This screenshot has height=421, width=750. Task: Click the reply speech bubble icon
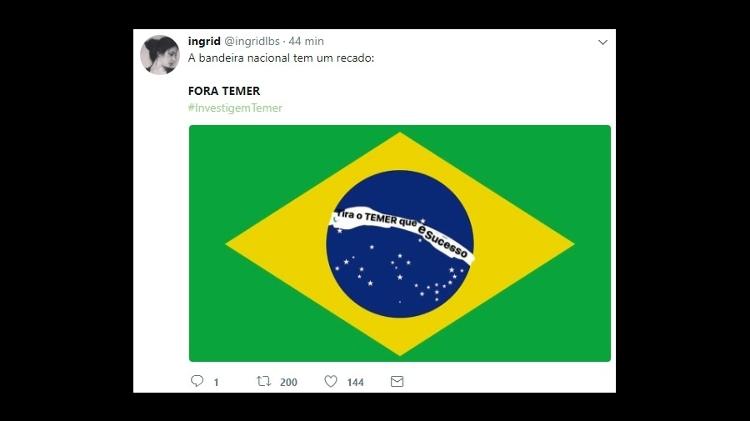pyautogui.click(x=197, y=381)
